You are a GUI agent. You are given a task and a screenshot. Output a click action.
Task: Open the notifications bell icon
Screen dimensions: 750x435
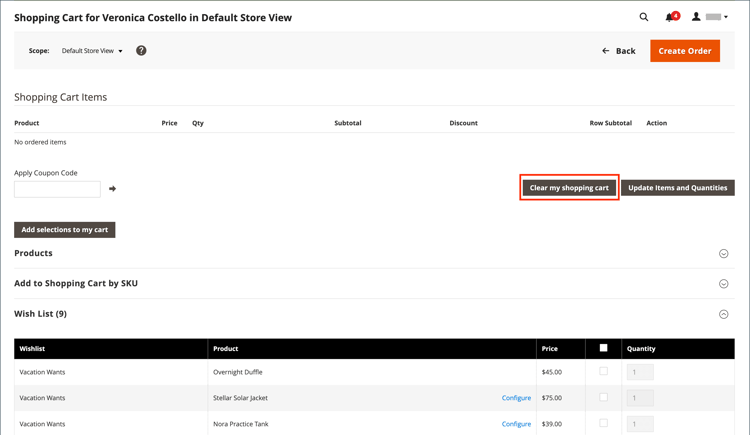pos(672,17)
